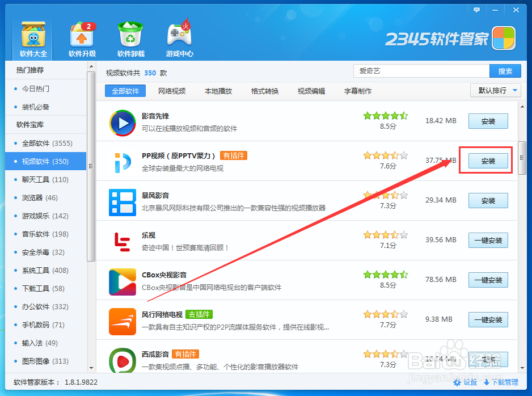Click 一键安装 for 乐视
The height and width of the screenshot is (396, 532).
[x=488, y=240]
